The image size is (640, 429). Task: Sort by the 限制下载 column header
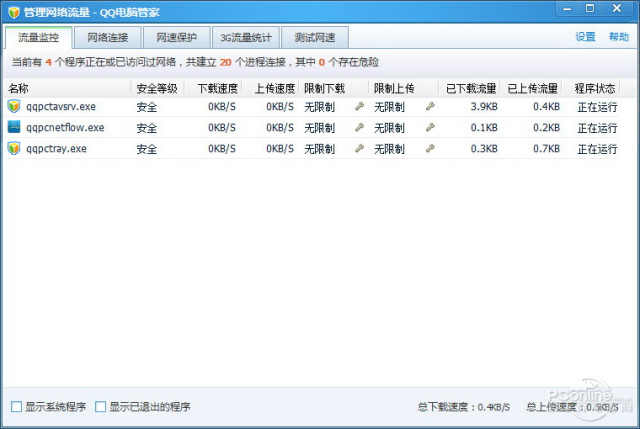pyautogui.click(x=335, y=88)
